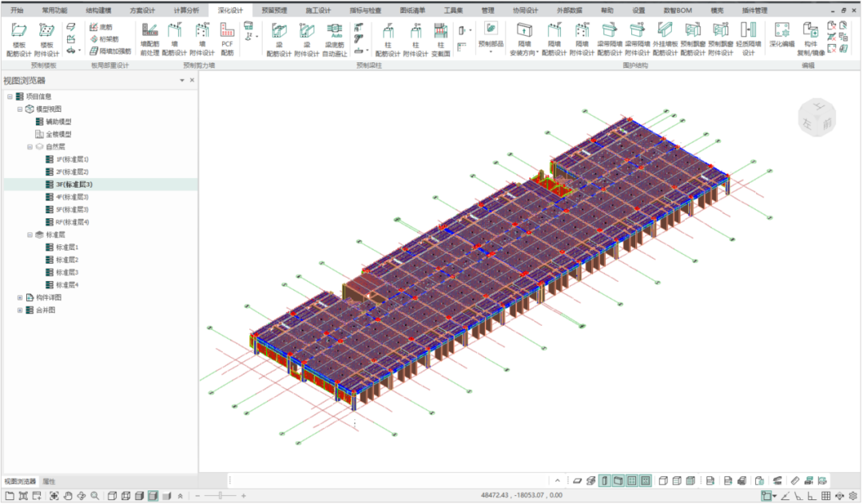The image size is (863, 504).
Task: Click the 构件复制/镜像 tool
Action: pos(811,40)
